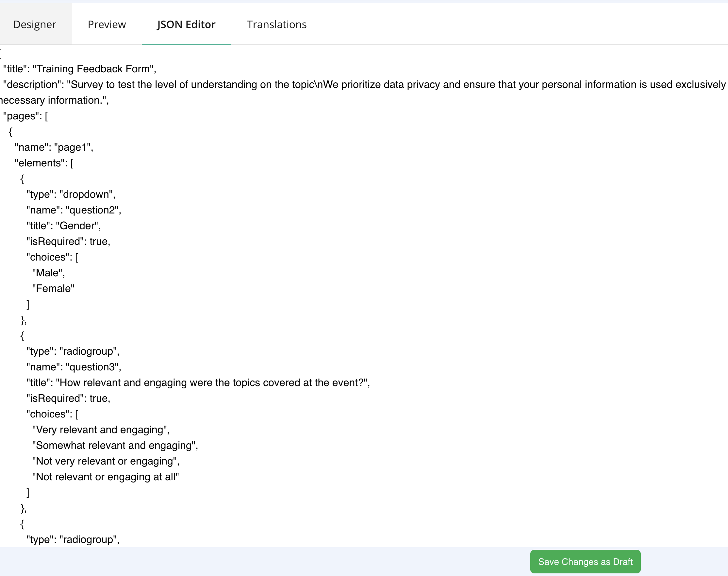
Task: Click the JSON Editor tab
Action: [x=186, y=24]
